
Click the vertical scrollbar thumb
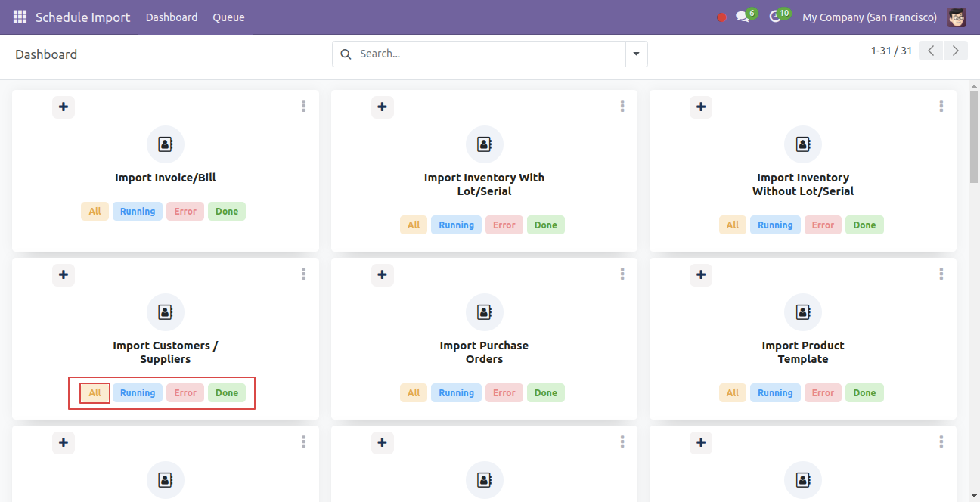[974, 137]
